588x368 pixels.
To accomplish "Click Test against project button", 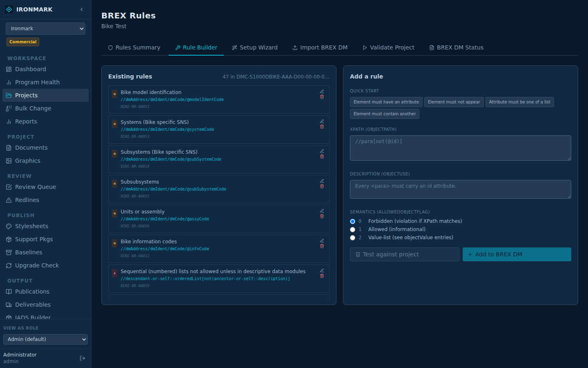I will [405, 254].
